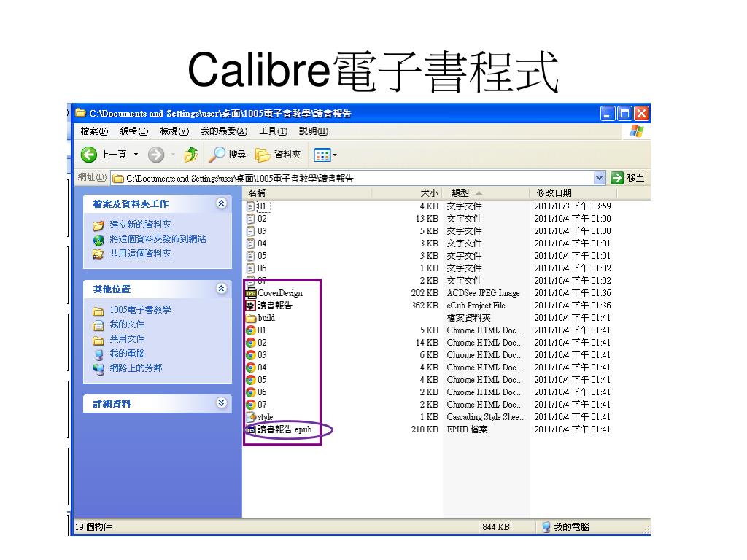Select the Chrome HTML 07 file icon
The height and width of the screenshot is (560, 747).
click(251, 404)
